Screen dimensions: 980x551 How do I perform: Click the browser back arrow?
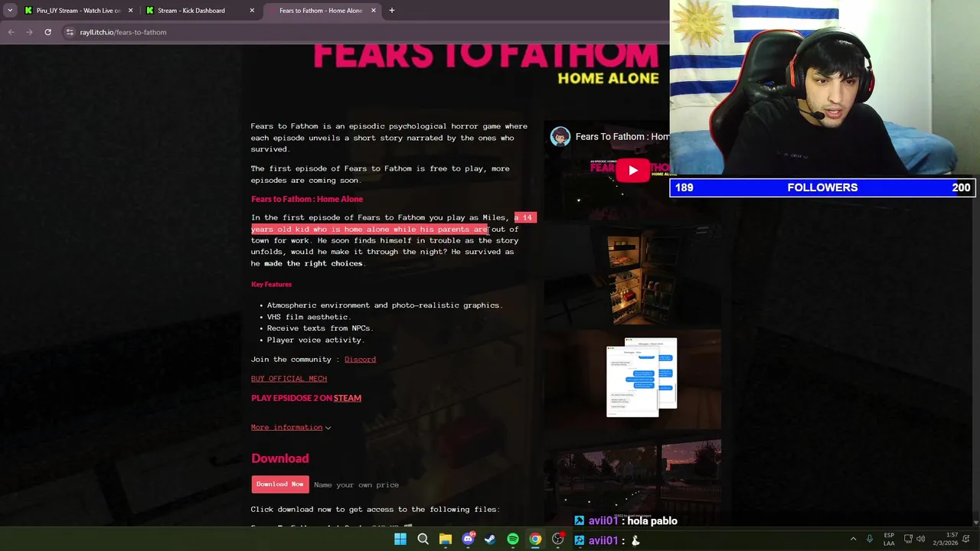pos(11,32)
